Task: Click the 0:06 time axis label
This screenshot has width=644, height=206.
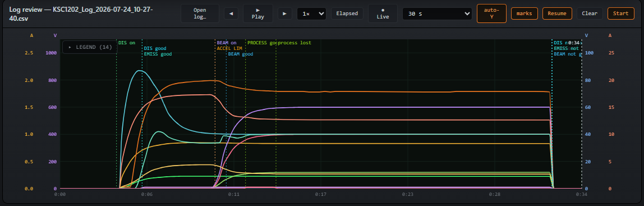Action: point(147,194)
